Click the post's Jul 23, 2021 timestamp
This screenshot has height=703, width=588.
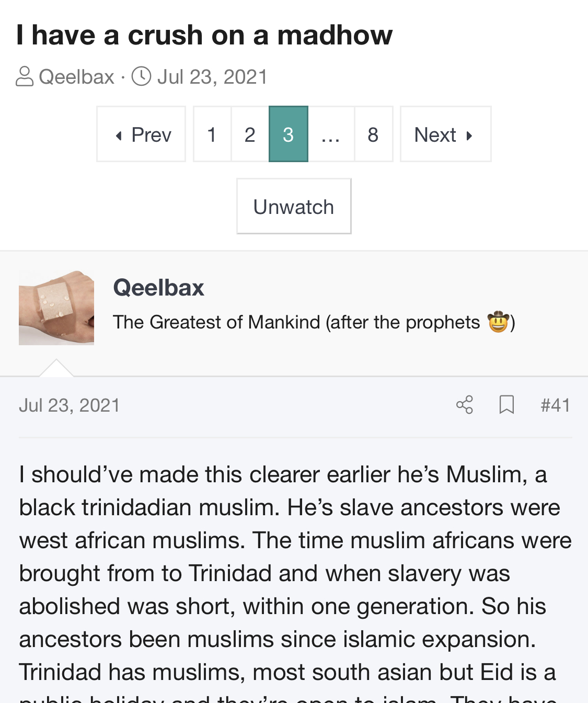click(70, 405)
